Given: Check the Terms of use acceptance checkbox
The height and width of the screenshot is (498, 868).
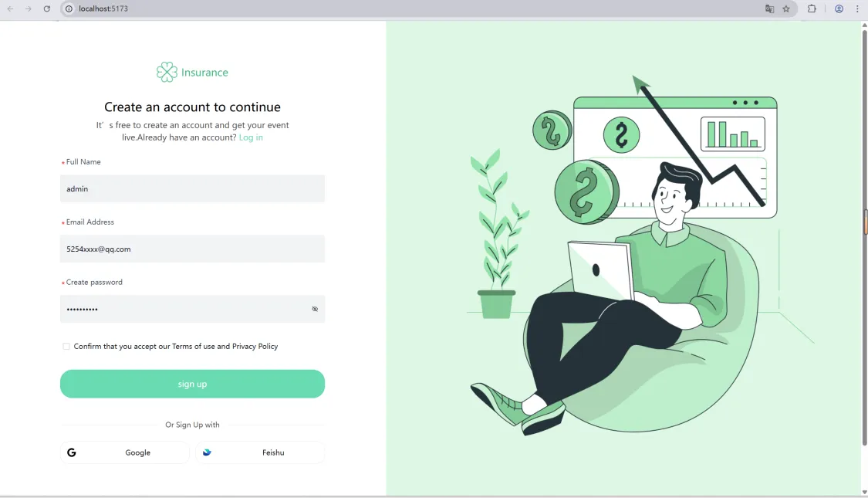Looking at the screenshot, I should pos(66,346).
